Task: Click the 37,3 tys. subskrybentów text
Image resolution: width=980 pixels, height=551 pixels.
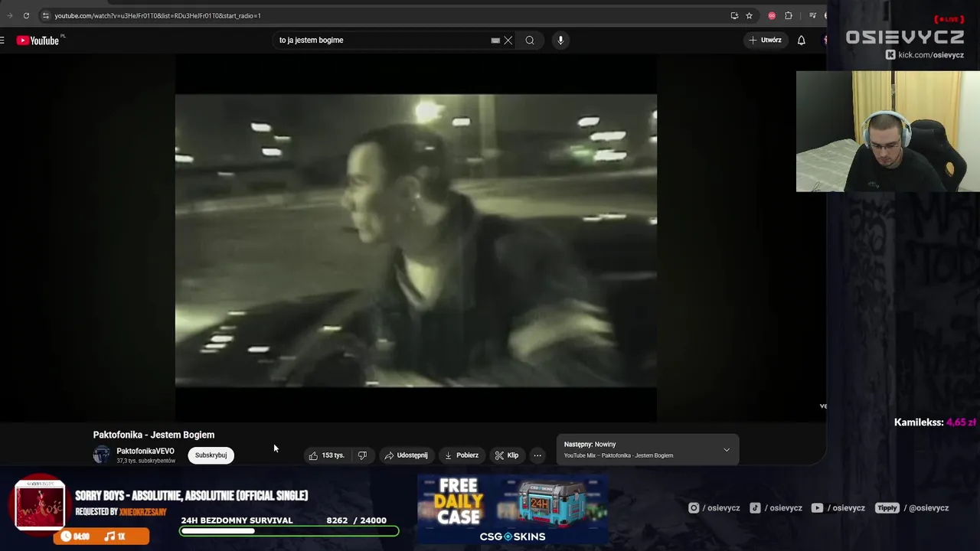Action: pyautogui.click(x=145, y=461)
